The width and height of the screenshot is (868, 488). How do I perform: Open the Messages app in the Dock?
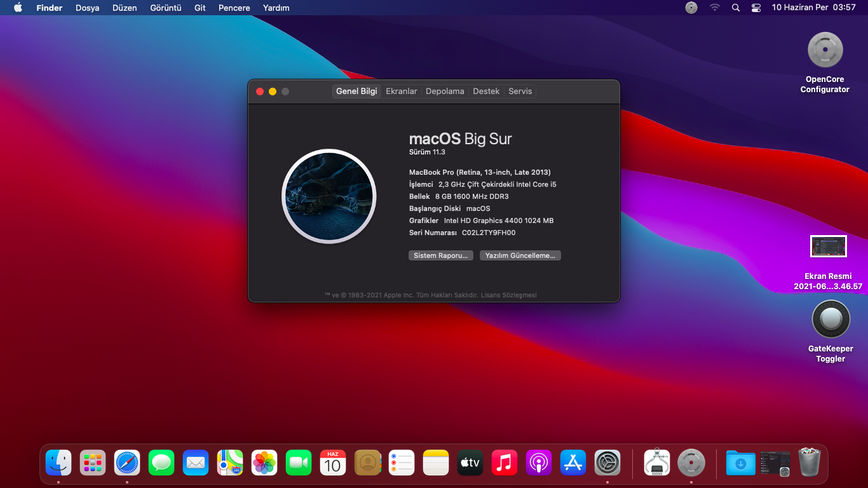pyautogui.click(x=161, y=463)
